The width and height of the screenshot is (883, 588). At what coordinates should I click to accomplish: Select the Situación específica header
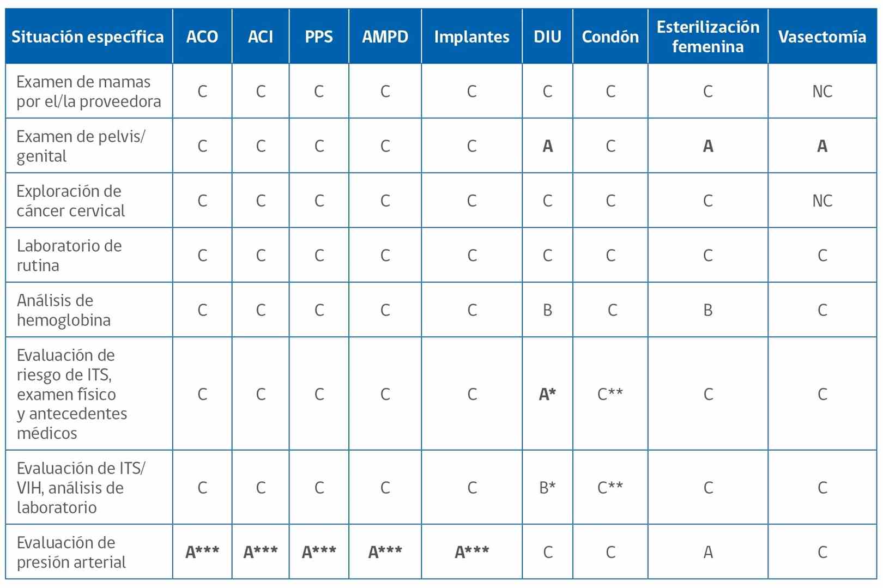click(88, 37)
